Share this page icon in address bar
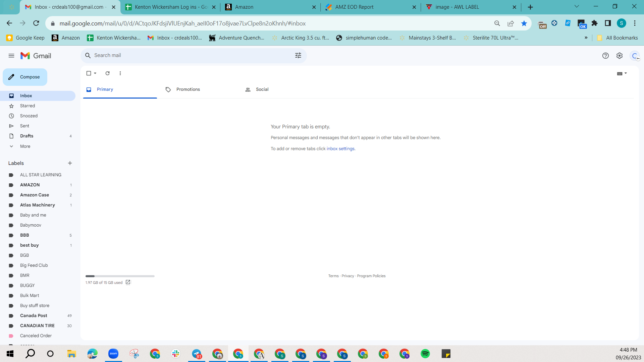Image resolution: width=644 pixels, height=362 pixels. [511, 23]
